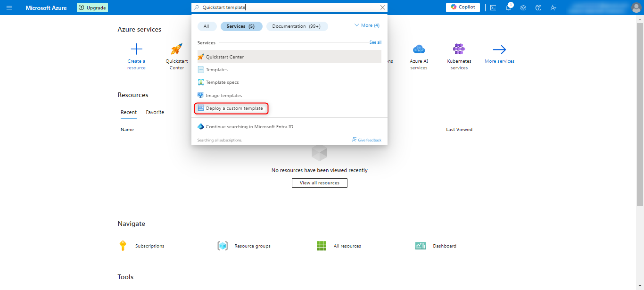Click the Microsoft Entra ID icon
The image size is (644, 290).
pyautogui.click(x=201, y=126)
